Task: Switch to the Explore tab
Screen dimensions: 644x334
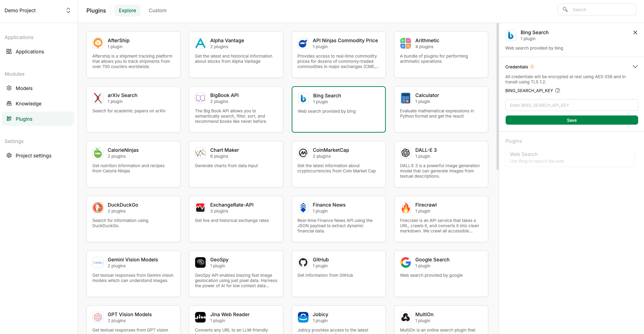Action: [128, 10]
